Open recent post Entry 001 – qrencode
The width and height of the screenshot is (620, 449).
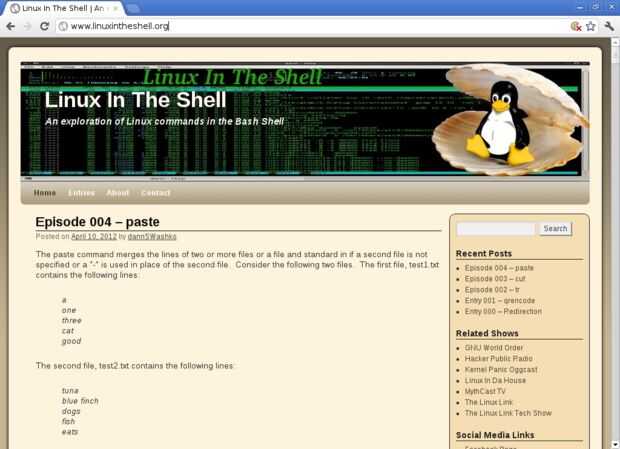(500, 300)
